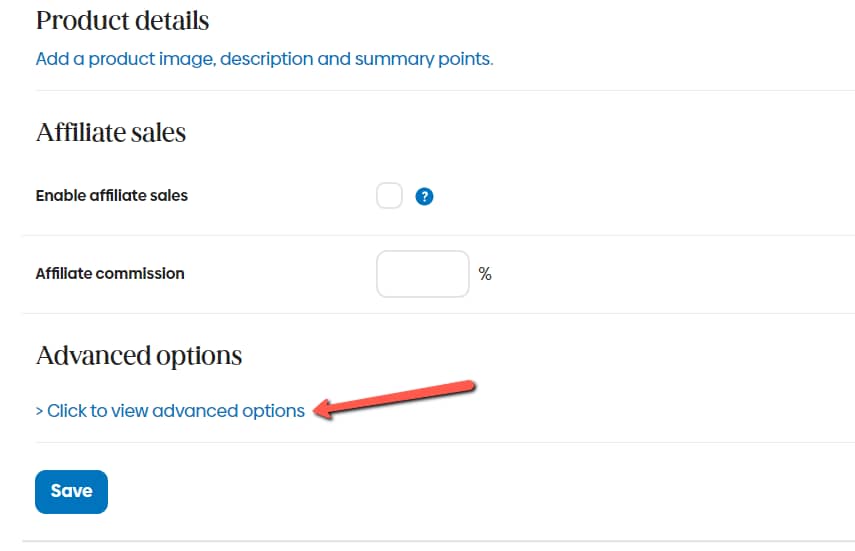Save the product settings
This screenshot has height=551, width=855.
[x=71, y=492]
